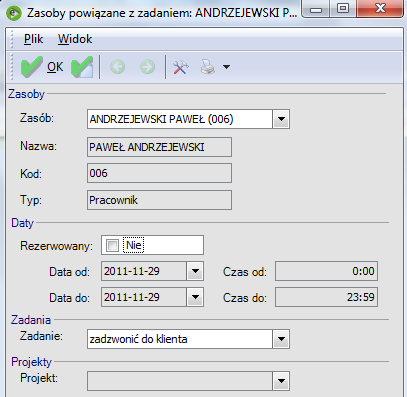Close the window with X button

(x=380, y=8)
